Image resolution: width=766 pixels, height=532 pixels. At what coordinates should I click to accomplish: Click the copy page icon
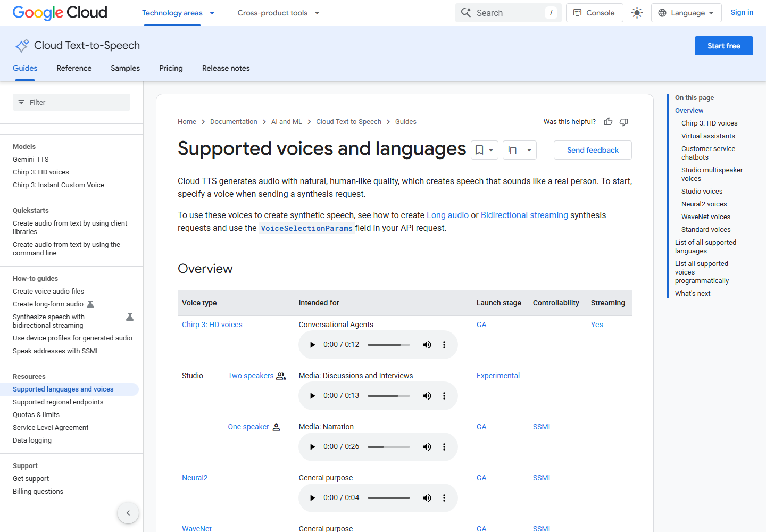(512, 150)
